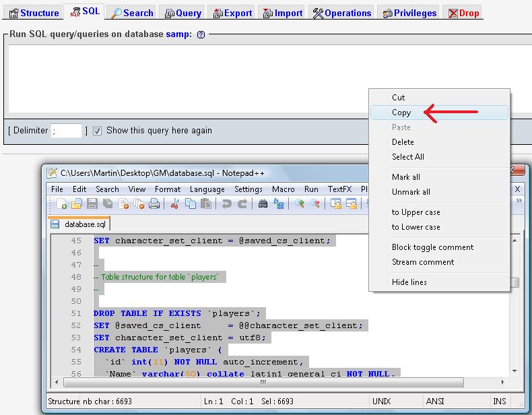Click the Save All icon in Notepad++

(108, 203)
